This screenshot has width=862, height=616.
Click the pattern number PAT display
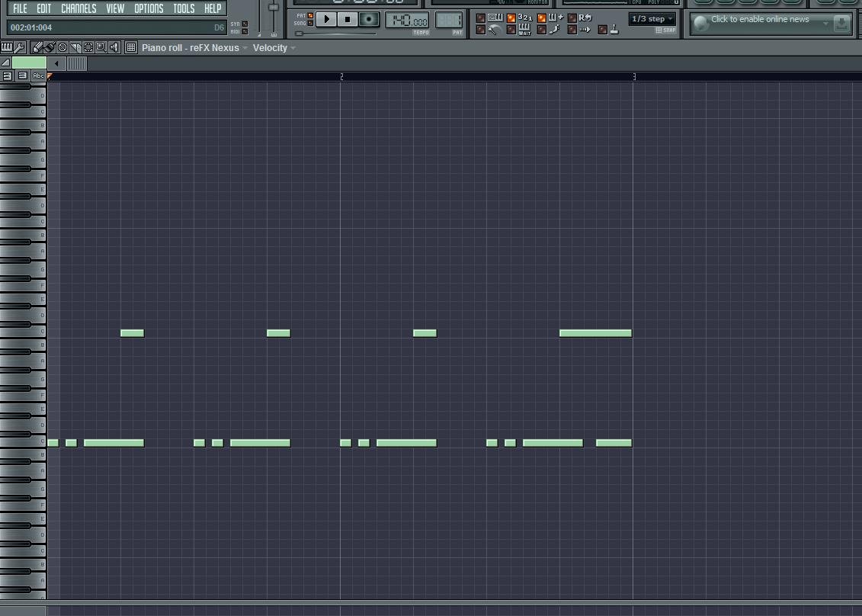point(449,21)
